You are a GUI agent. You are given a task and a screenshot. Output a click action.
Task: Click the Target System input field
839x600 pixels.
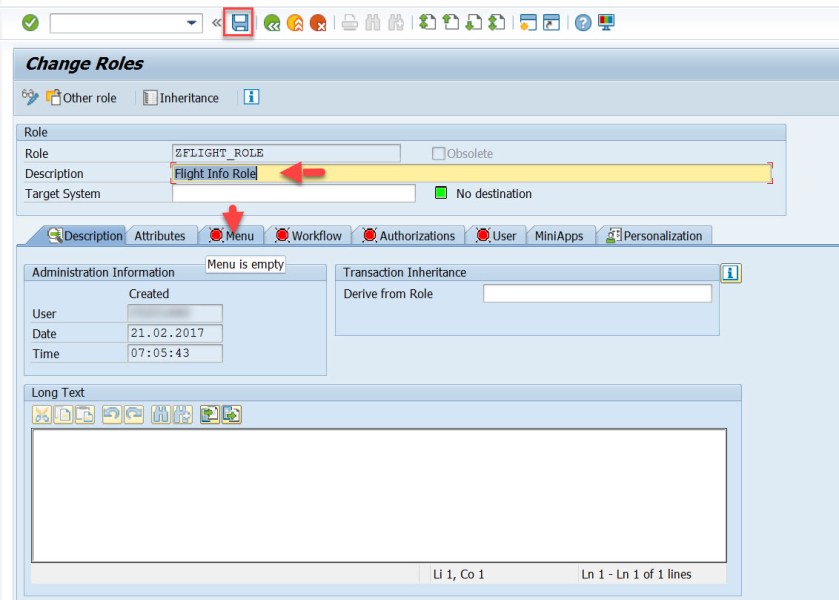[x=294, y=193]
